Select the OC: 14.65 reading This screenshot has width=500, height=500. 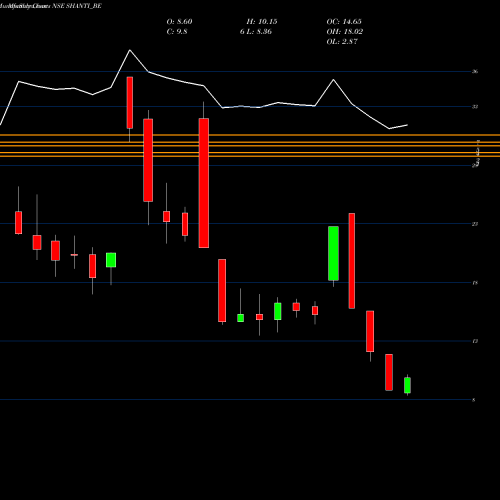point(344,22)
